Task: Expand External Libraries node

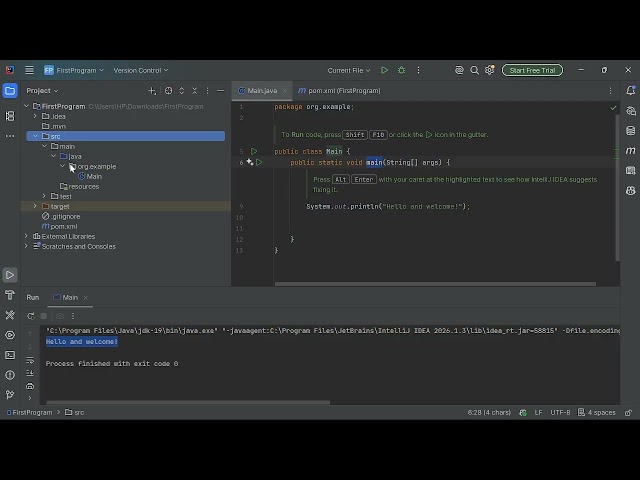Action: point(26,236)
